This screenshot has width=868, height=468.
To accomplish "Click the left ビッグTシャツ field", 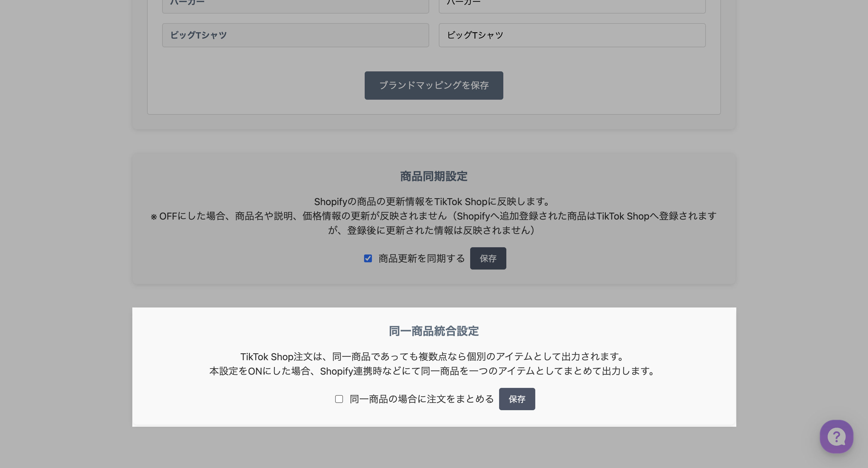I will [295, 35].
